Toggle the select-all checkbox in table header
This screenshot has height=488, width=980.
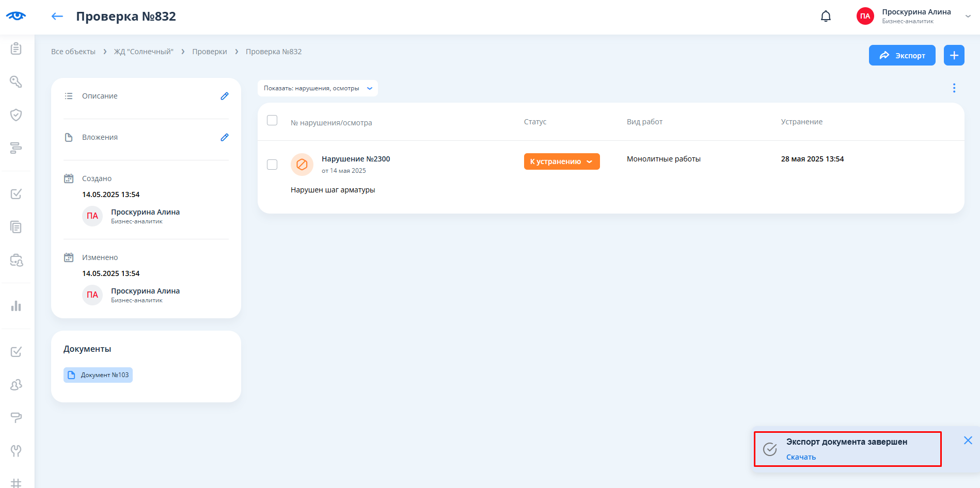click(272, 120)
